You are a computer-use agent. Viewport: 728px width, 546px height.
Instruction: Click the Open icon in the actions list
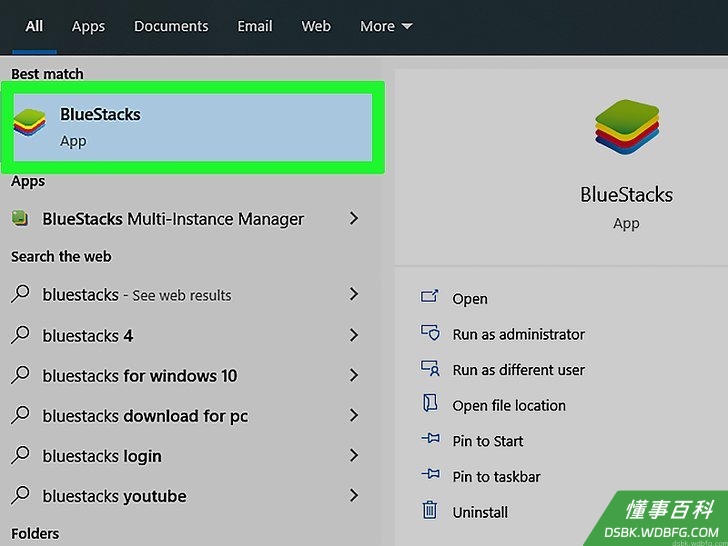coord(429,297)
